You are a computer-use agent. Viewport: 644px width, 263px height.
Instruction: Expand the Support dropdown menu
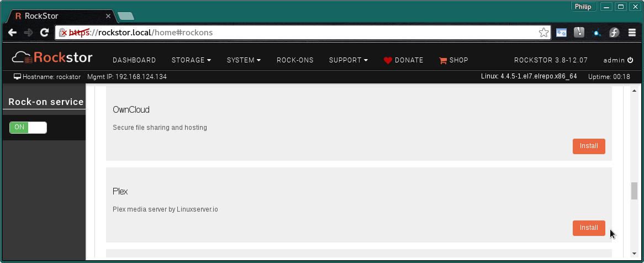click(349, 60)
